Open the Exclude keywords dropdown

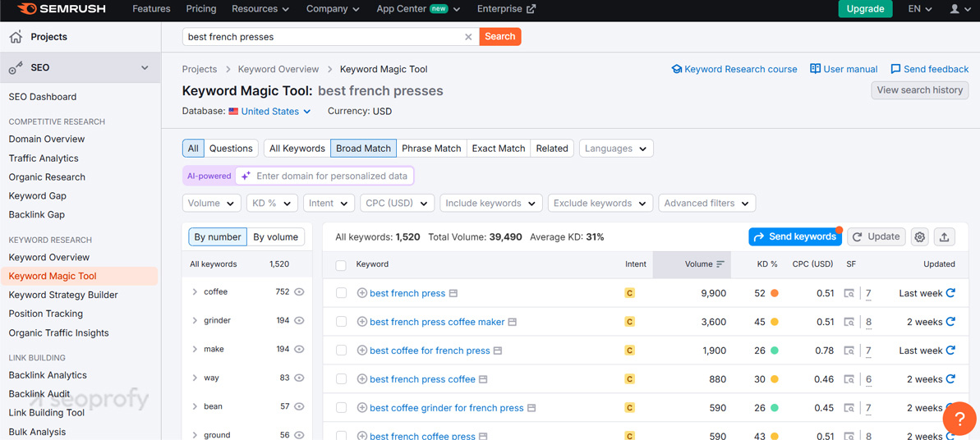point(600,203)
